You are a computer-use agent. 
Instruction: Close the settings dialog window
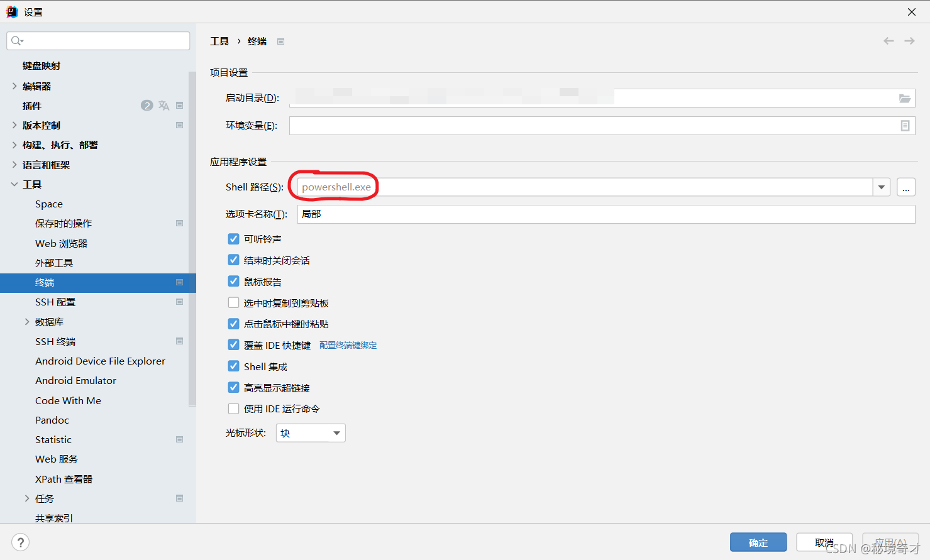tap(912, 12)
